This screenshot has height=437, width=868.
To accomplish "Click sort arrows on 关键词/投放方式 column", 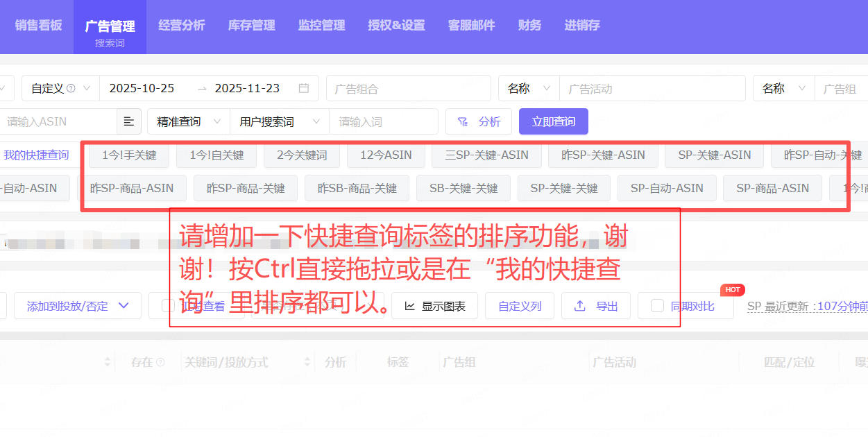I will [x=307, y=362].
